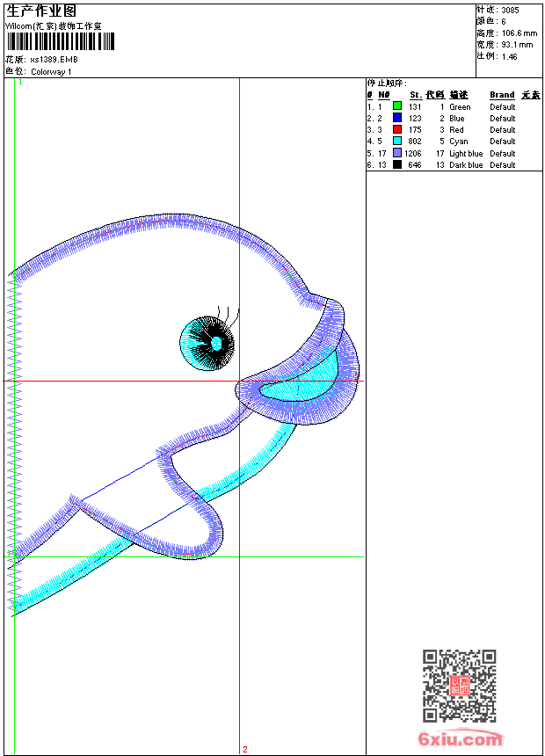Select the Light blue row stitch count 1206
This screenshot has width=545, height=756.
tap(413, 153)
